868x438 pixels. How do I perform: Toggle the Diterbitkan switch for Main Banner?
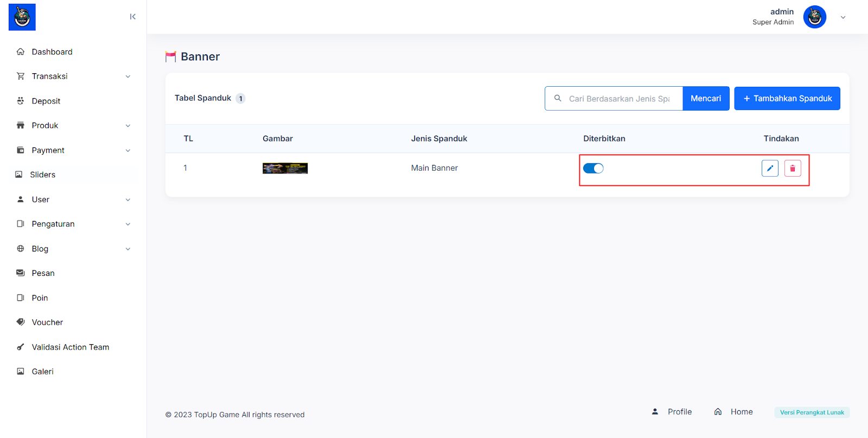coord(593,168)
